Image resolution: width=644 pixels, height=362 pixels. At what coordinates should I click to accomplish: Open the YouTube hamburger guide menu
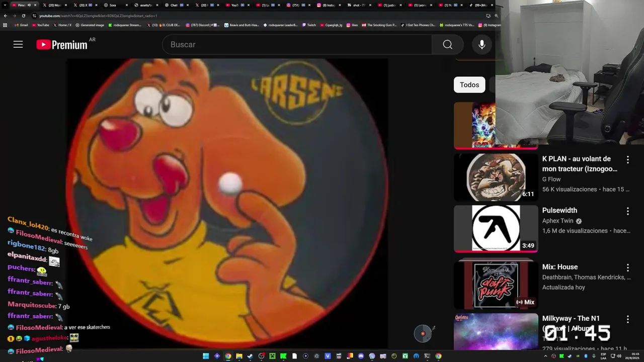tap(18, 44)
